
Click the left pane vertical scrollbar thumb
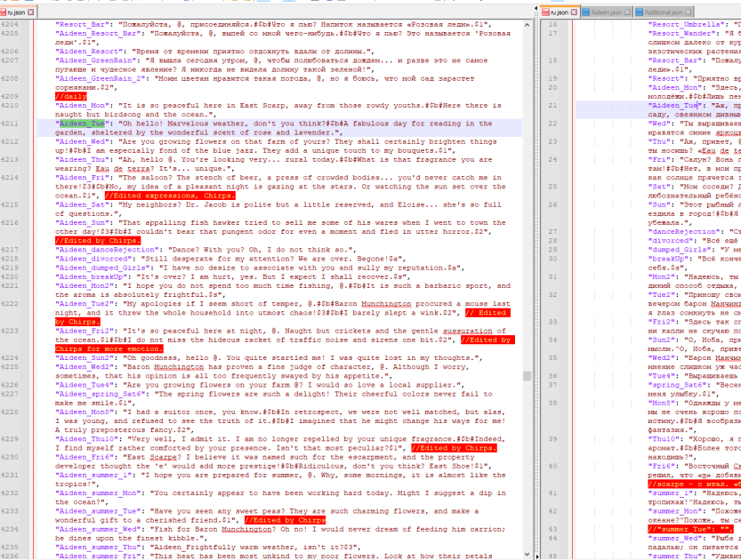pos(527,376)
